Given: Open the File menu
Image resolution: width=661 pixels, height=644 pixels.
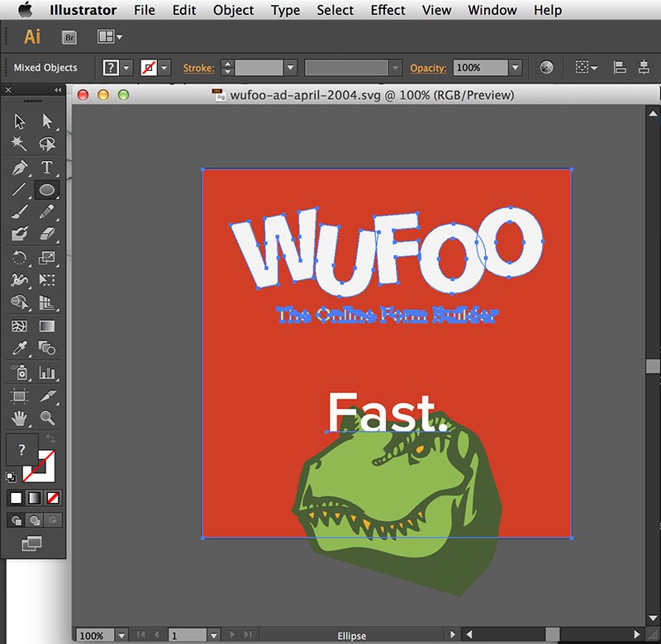Looking at the screenshot, I should (144, 10).
